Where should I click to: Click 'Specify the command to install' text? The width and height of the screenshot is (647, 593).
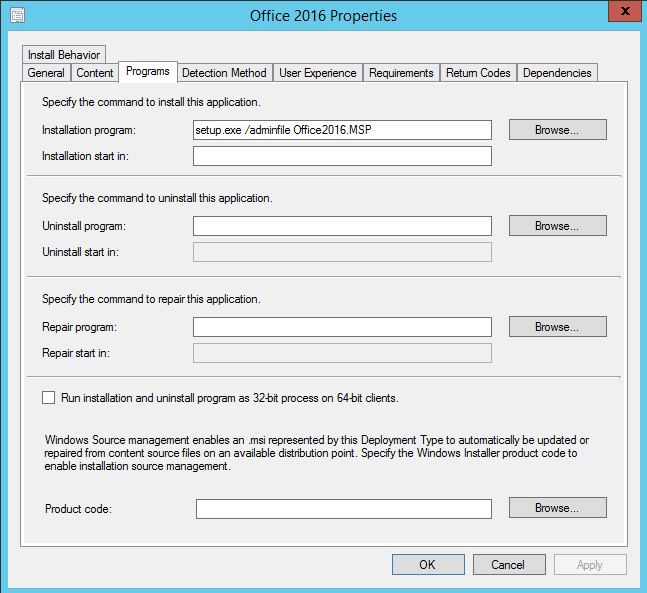[151, 102]
